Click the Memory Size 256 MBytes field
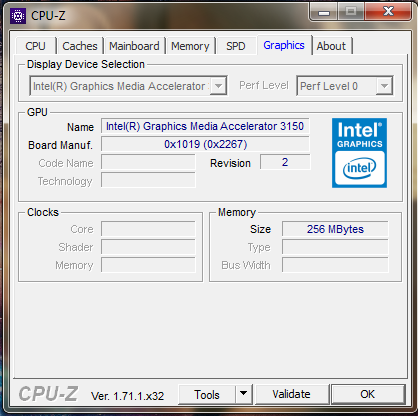 tap(335, 229)
